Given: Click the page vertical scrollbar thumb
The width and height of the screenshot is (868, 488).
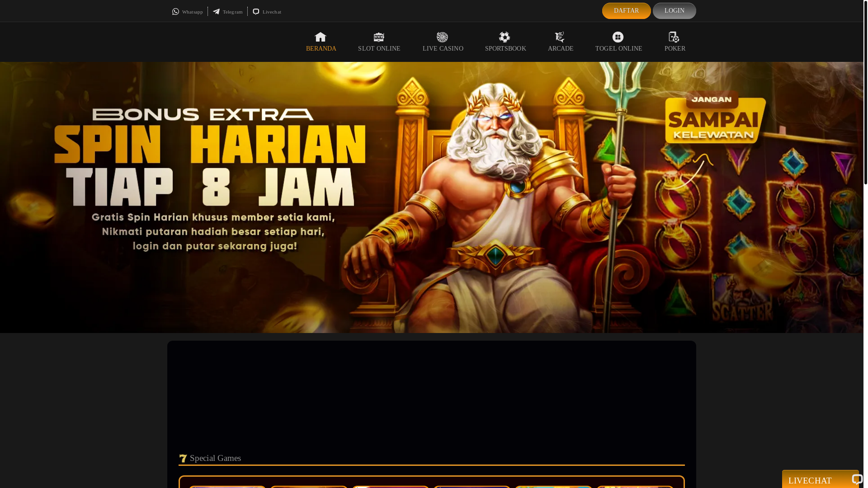Looking at the screenshot, I should point(866,92).
